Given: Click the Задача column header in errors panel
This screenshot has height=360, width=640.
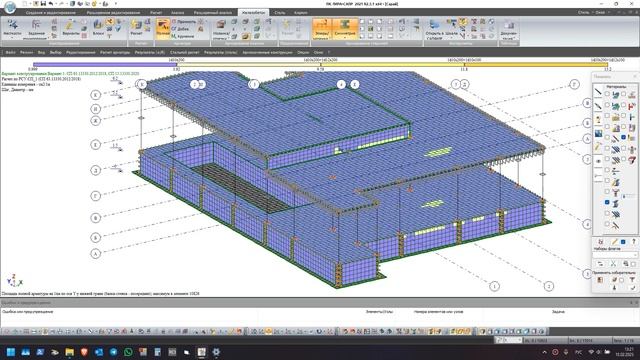Looking at the screenshot, I should point(558,311).
